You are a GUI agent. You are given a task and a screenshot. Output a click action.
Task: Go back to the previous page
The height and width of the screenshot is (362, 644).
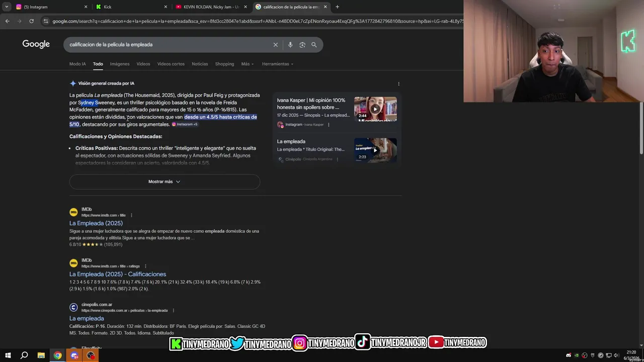[7, 21]
